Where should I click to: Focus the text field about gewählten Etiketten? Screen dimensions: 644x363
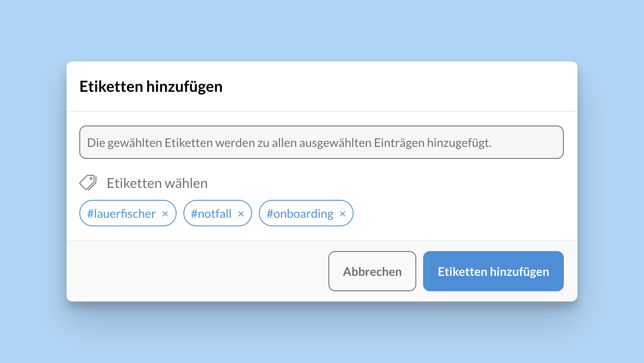click(321, 142)
